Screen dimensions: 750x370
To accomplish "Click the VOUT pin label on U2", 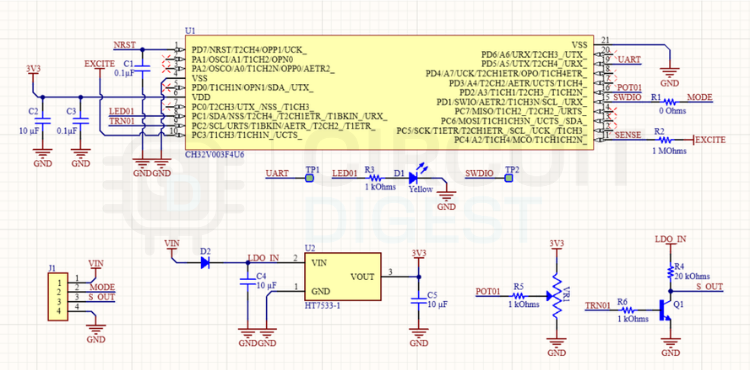I will [x=363, y=276].
